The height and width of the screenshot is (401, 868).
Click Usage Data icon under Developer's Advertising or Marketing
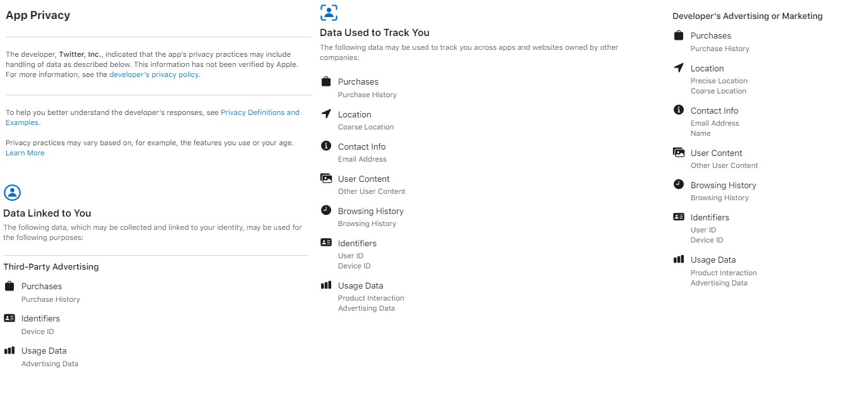679,259
